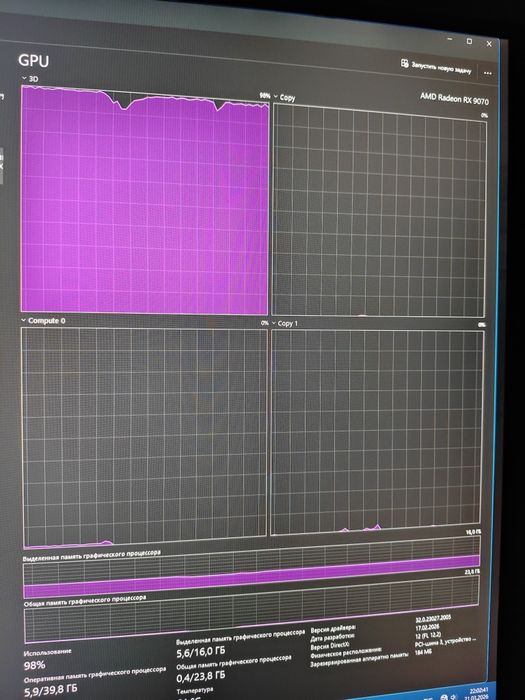Click the dedicated GPU memory usage graph

[x=251, y=566]
